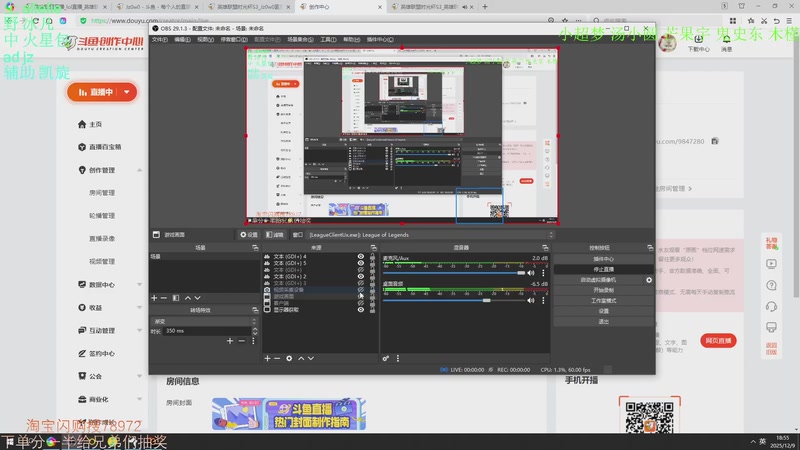The width and height of the screenshot is (800, 450).
Task: Toggle visibility of 显示器获取 source
Action: pyautogui.click(x=361, y=310)
